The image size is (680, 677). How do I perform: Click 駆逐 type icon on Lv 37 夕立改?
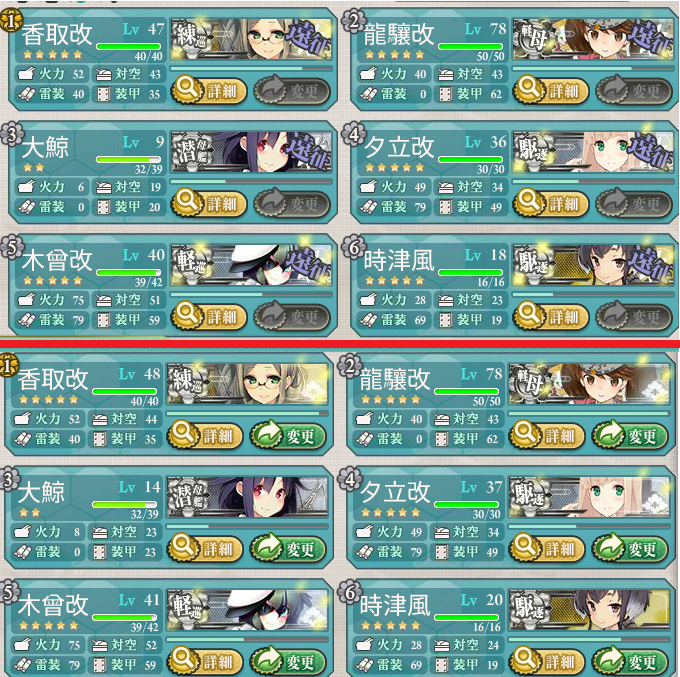529,494
